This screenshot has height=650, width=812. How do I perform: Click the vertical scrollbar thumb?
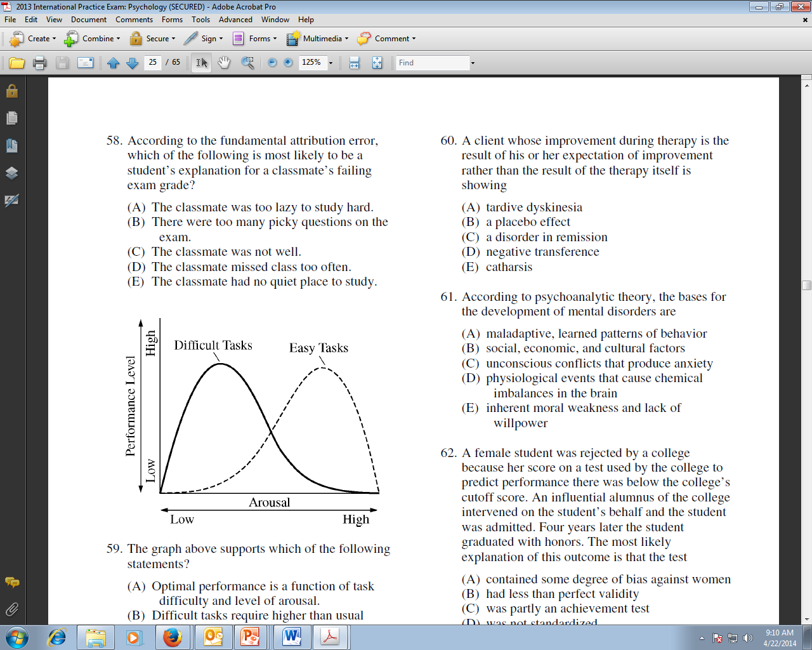pyautogui.click(x=806, y=285)
